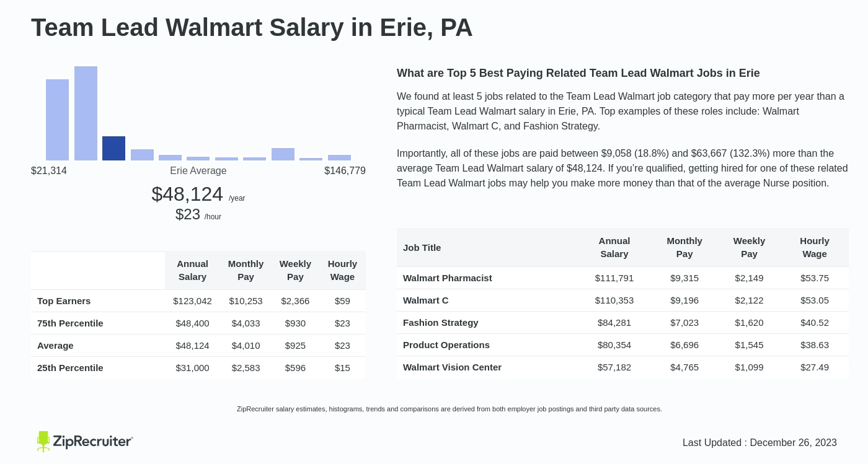Click the Walmart Pharmacist job title
The image size is (868, 464).
[448, 278]
